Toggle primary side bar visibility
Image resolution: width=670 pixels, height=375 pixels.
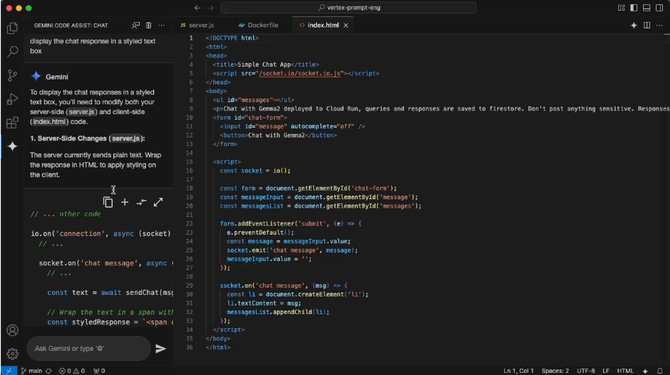pyautogui.click(x=634, y=8)
